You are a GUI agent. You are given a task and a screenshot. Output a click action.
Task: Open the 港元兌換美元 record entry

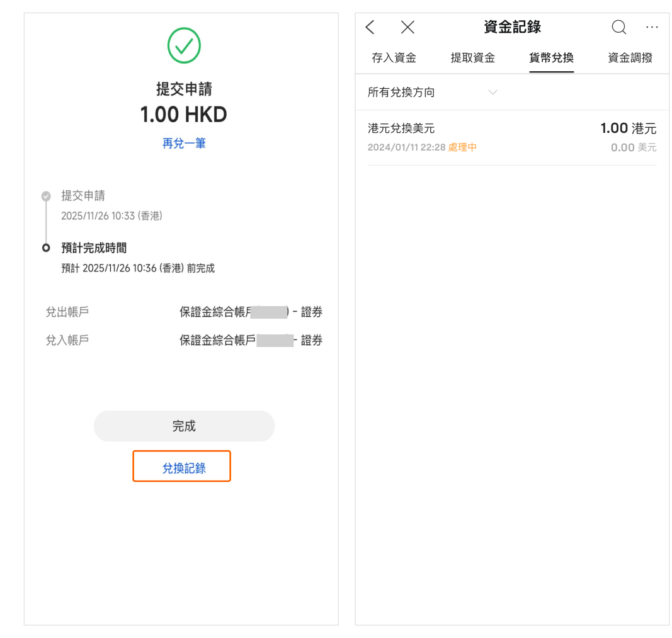[511, 137]
